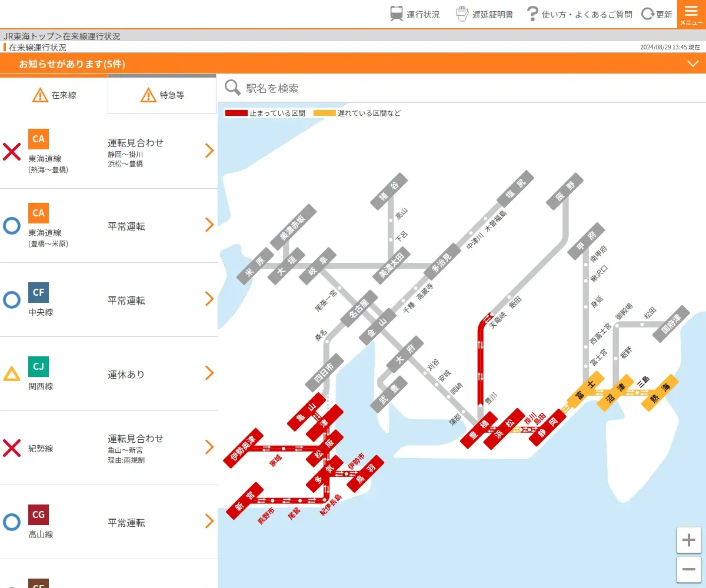Open details arrow for 関西線
The height and width of the screenshot is (588, 706).
pyautogui.click(x=209, y=373)
